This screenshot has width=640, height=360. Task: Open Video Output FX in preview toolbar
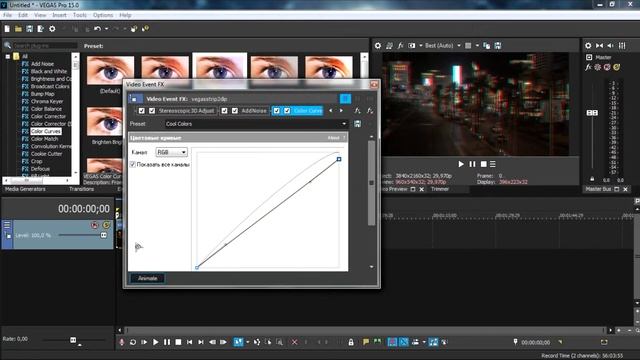pyautogui.click(x=400, y=46)
